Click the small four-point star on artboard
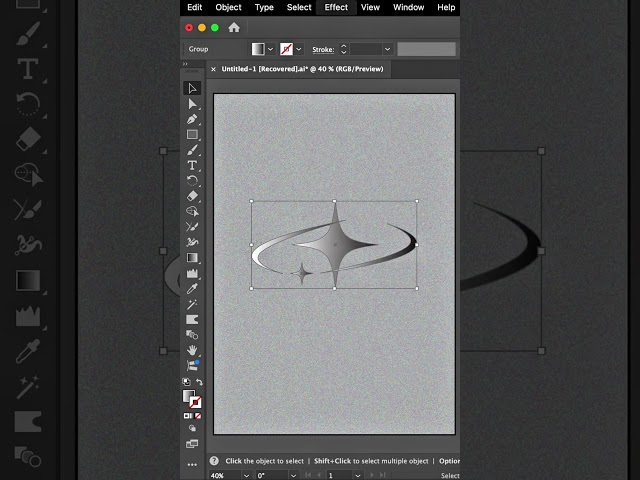Screen dimensions: 640x480 coord(302,273)
